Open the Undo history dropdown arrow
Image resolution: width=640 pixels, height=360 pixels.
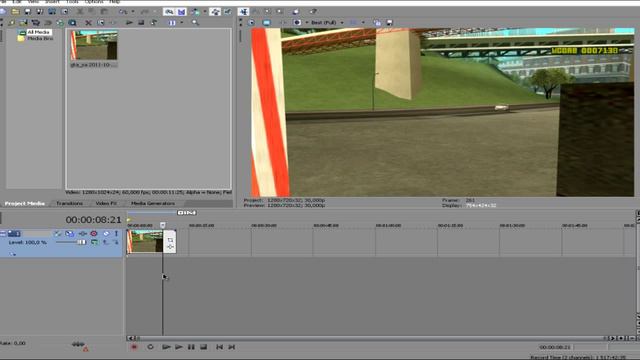pyautogui.click(x=133, y=11)
